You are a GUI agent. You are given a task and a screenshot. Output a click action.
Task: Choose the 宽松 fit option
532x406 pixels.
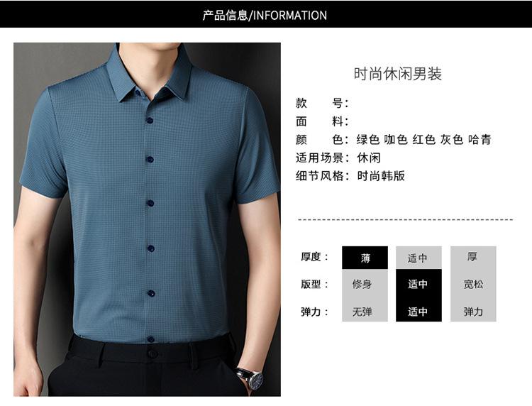point(473,283)
